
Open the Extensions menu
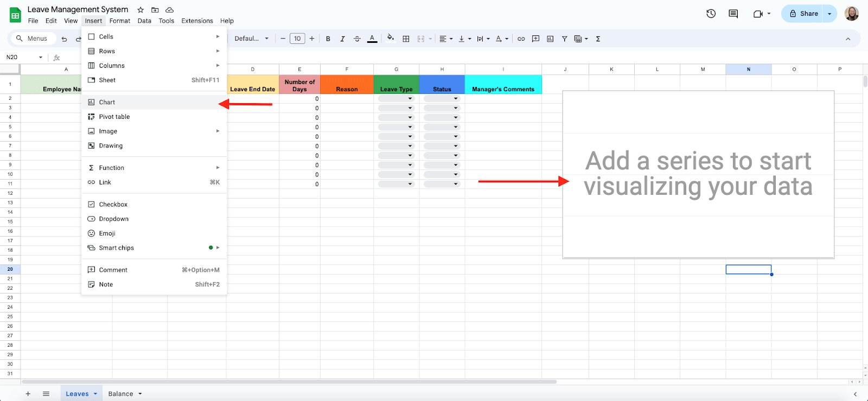pyautogui.click(x=197, y=21)
